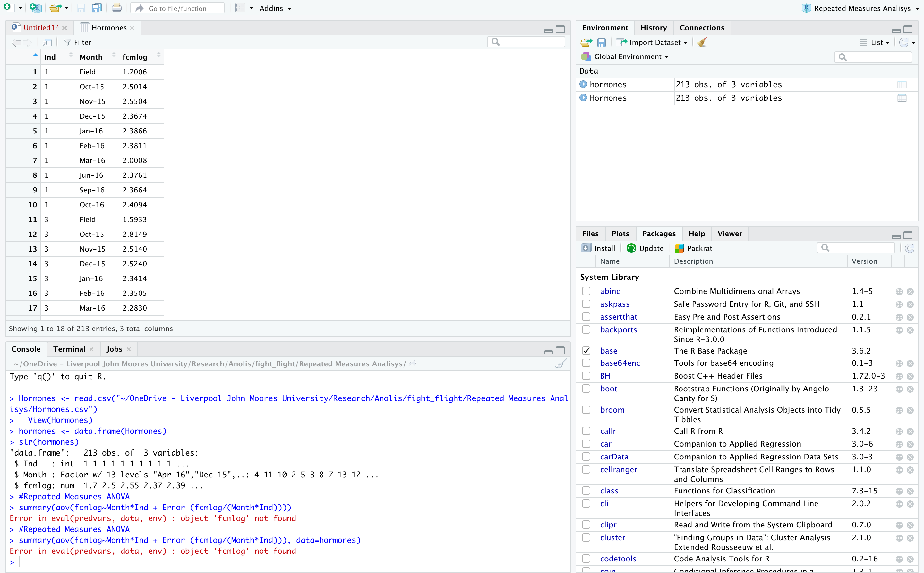The height and width of the screenshot is (573, 924).
Task: Click the Go to file/function field
Action: coord(177,8)
